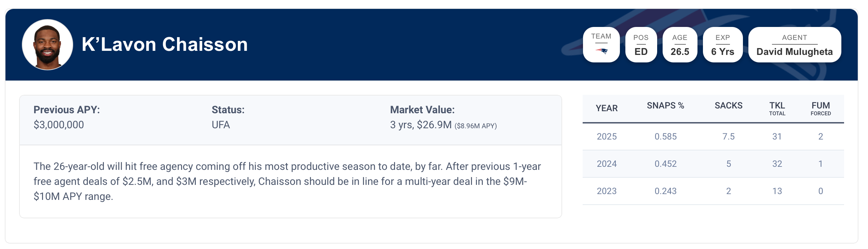This screenshot has width=868, height=249.
Task: Click the Patriots team logo icon
Action: click(x=601, y=51)
